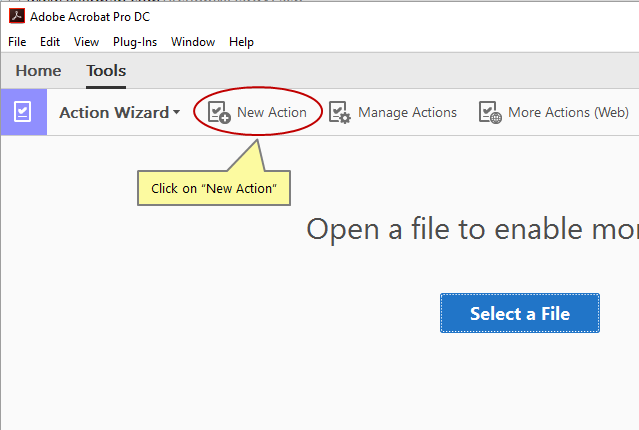The height and width of the screenshot is (430, 639).
Task: Open the View menu
Action: tap(86, 42)
